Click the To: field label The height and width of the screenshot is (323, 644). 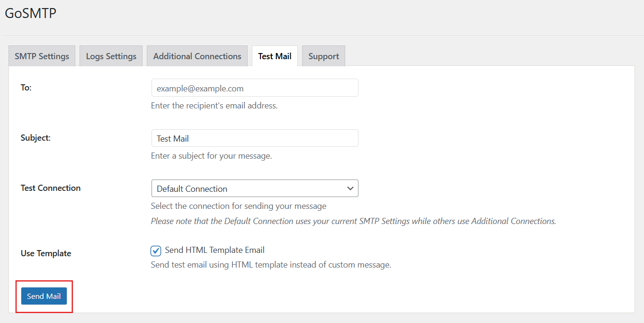pyautogui.click(x=26, y=88)
